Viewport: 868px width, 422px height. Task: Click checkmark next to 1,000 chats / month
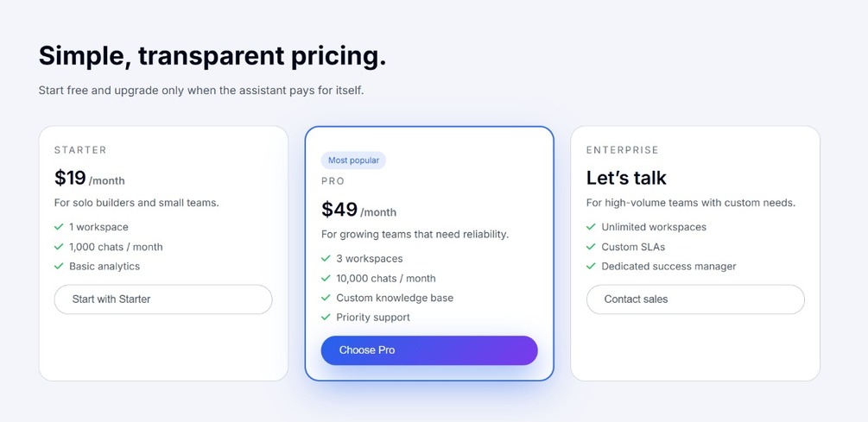click(59, 247)
